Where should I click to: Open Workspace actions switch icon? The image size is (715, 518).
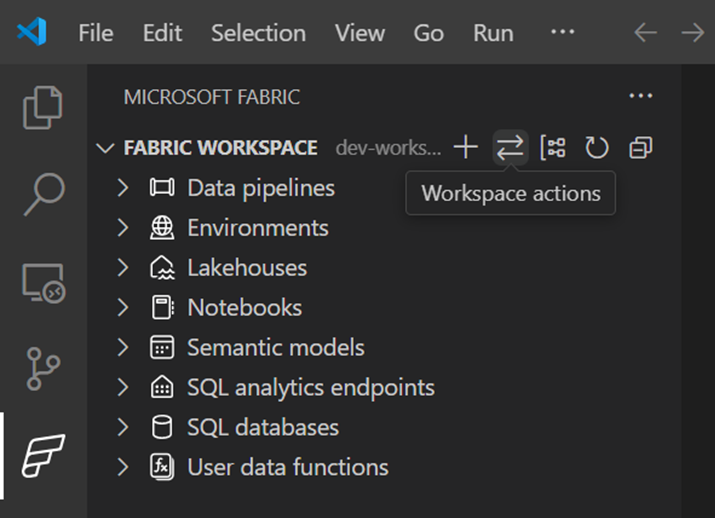510,147
